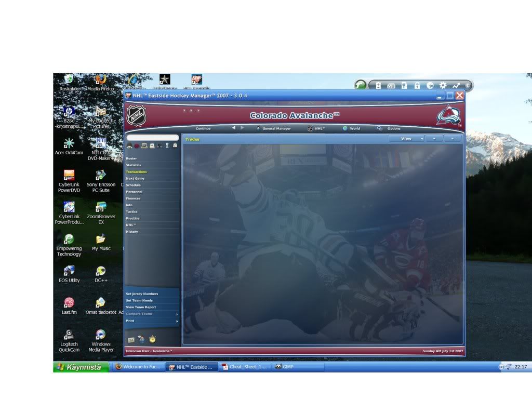The width and height of the screenshot is (532, 399).
Task: Click the yellow stopwatch icon
Action: (152, 339)
